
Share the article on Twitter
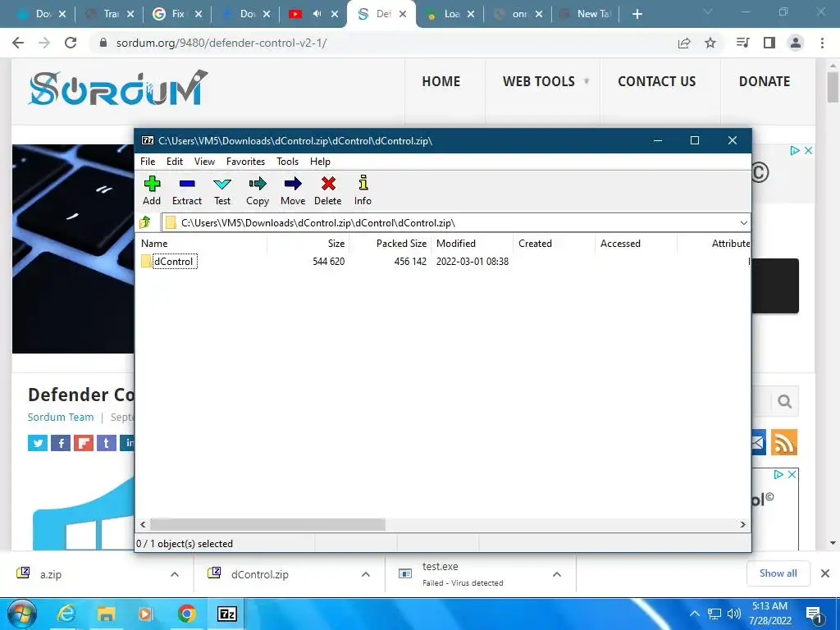pos(38,443)
